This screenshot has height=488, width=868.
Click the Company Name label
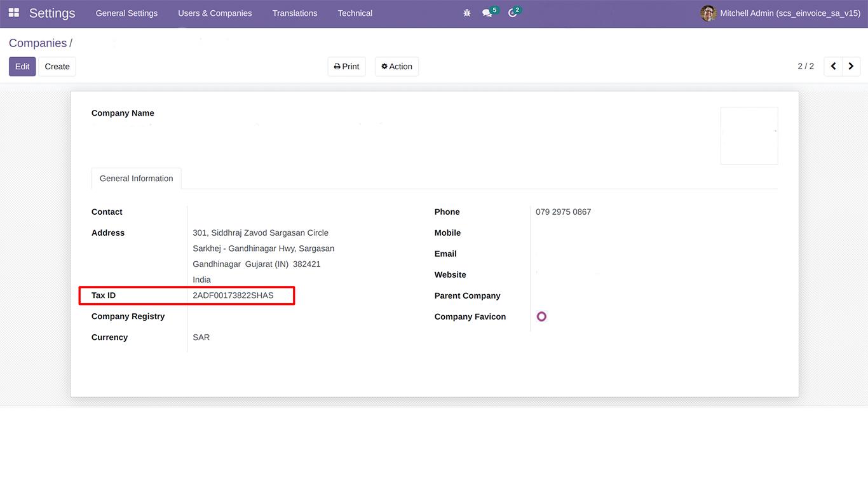coord(123,113)
